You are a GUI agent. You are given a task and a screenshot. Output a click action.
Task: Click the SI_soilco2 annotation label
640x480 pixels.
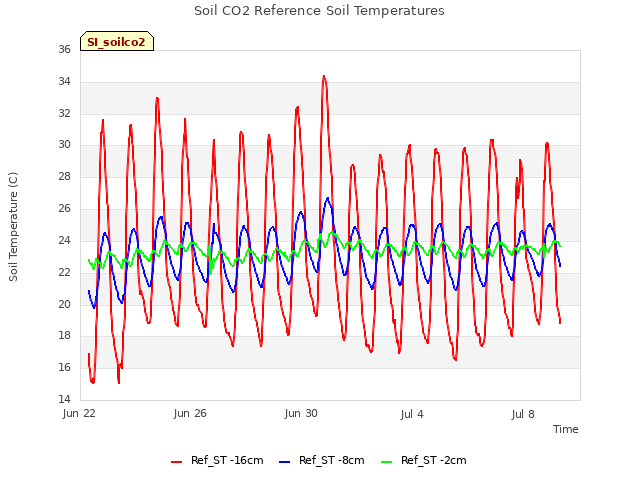coord(117,42)
